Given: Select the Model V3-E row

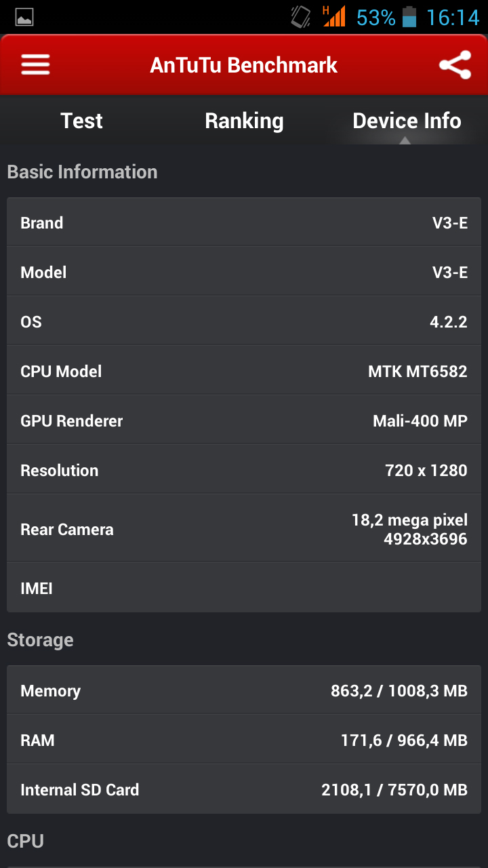Looking at the screenshot, I should tap(244, 272).
